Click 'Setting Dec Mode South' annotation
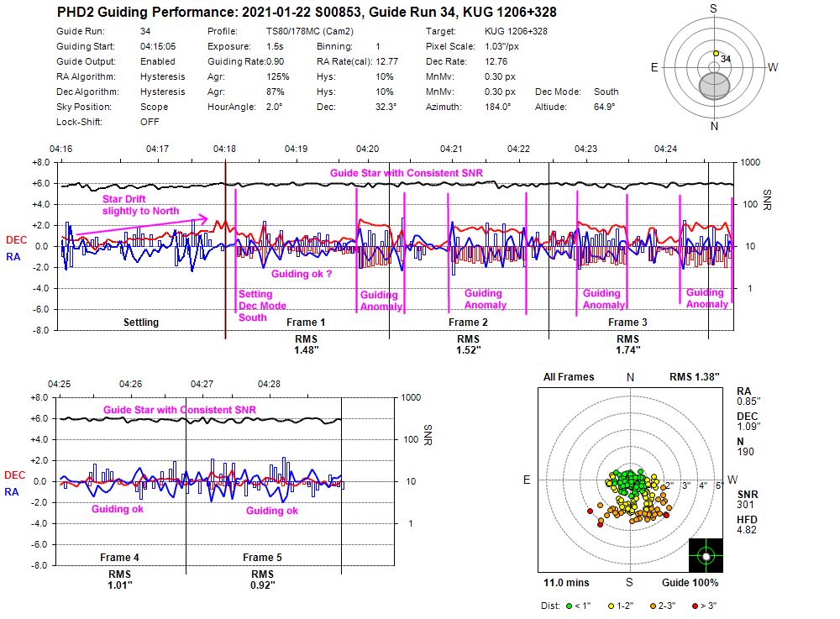The image size is (840, 619). 262,306
